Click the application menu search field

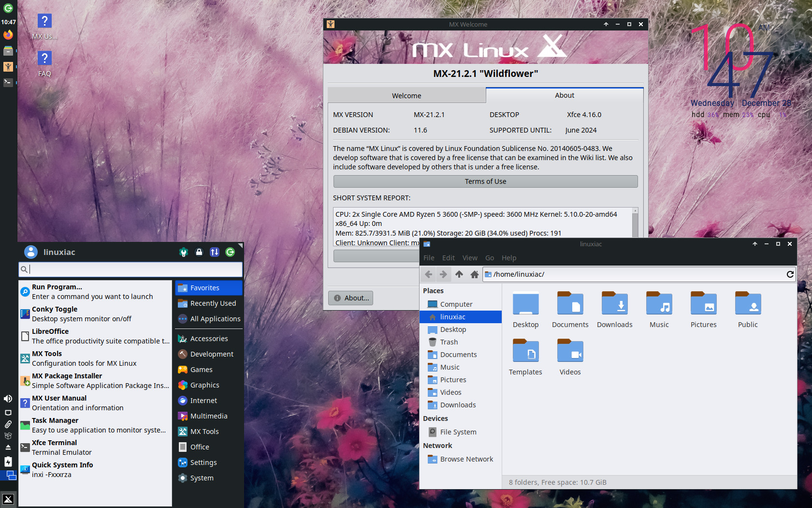coord(130,269)
